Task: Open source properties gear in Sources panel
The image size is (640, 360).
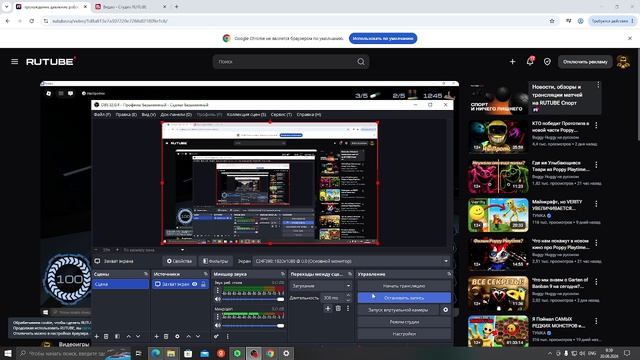Action: click(177, 336)
